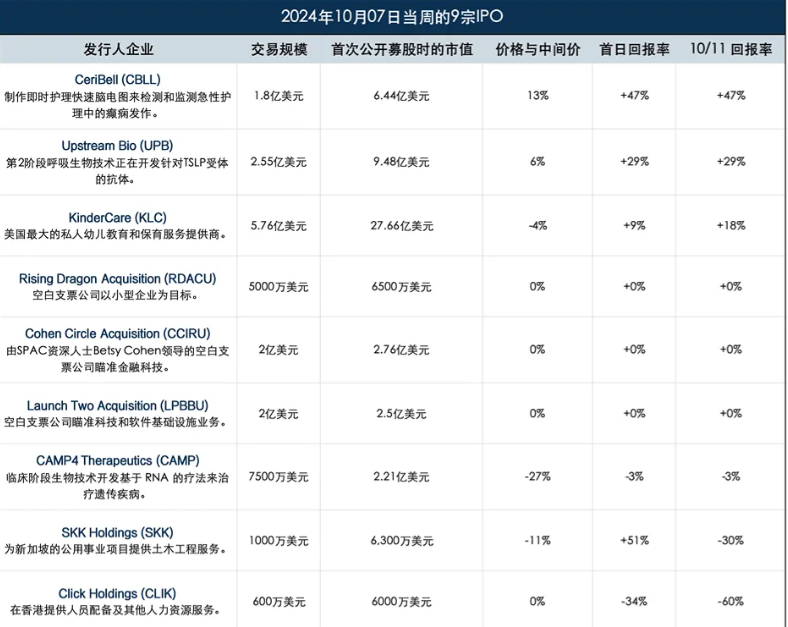Open the KinderCare (KLC) link

pos(118,218)
